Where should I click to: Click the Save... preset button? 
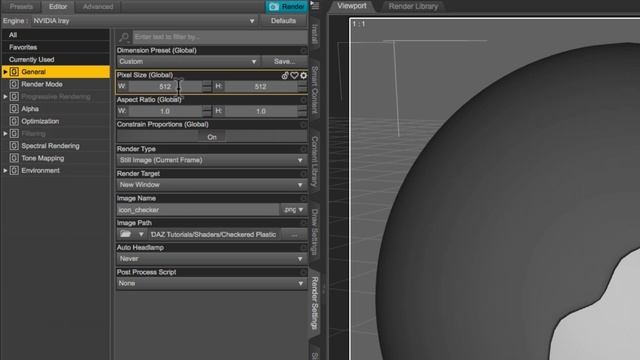284,62
